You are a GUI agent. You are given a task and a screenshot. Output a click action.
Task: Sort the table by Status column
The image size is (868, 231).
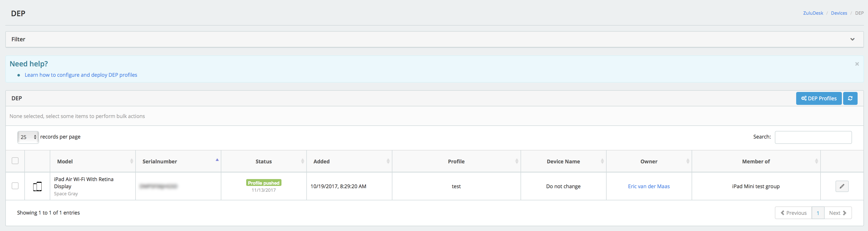click(x=264, y=161)
